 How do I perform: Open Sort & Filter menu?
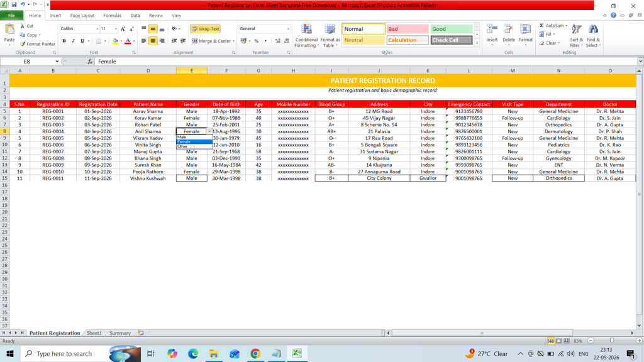tap(576, 36)
